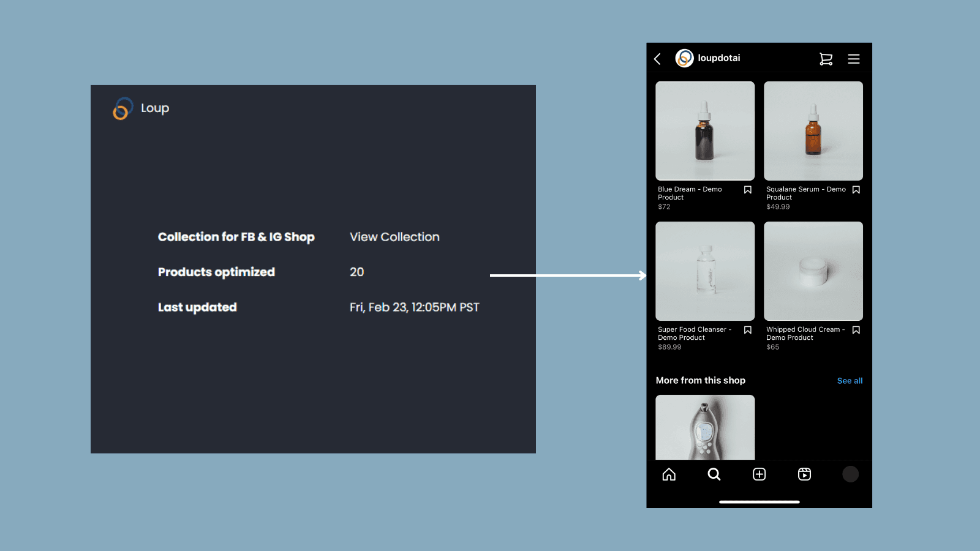Image resolution: width=980 pixels, height=551 pixels.
Task: Tap the loupdotai profile avatar icon
Action: 684,58
